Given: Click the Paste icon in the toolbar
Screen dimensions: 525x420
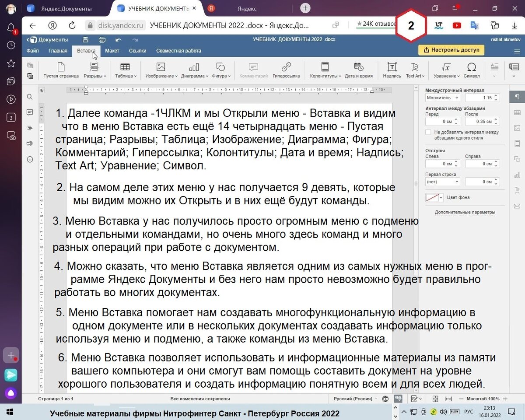Looking at the screenshot, I should 30,76.
